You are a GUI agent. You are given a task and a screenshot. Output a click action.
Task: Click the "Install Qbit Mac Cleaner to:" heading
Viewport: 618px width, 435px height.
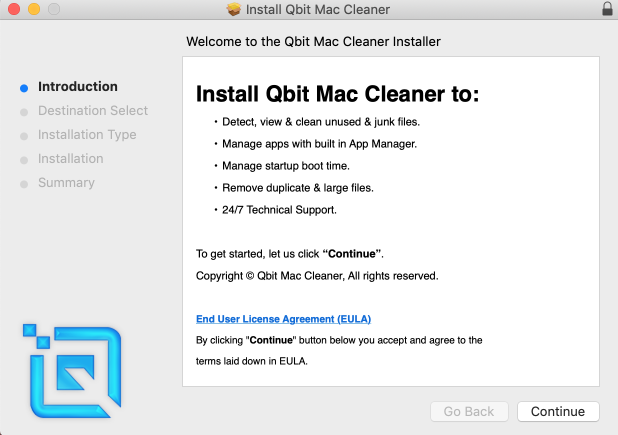click(x=338, y=94)
